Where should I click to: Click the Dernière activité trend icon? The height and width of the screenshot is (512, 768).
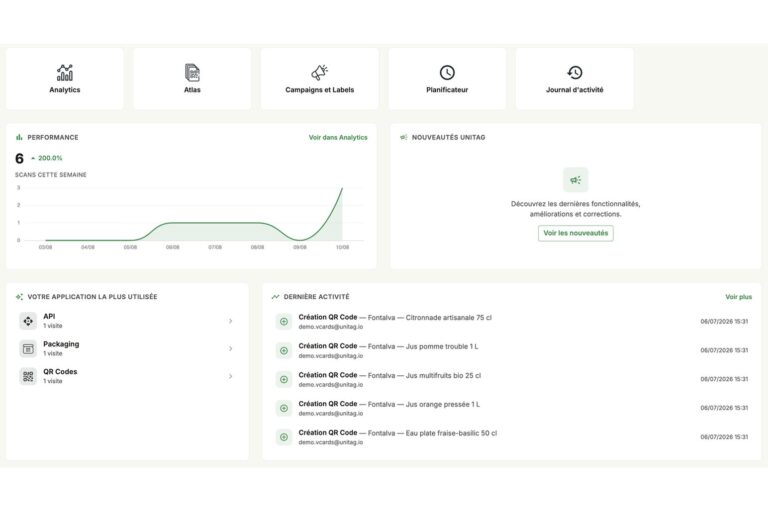point(275,296)
